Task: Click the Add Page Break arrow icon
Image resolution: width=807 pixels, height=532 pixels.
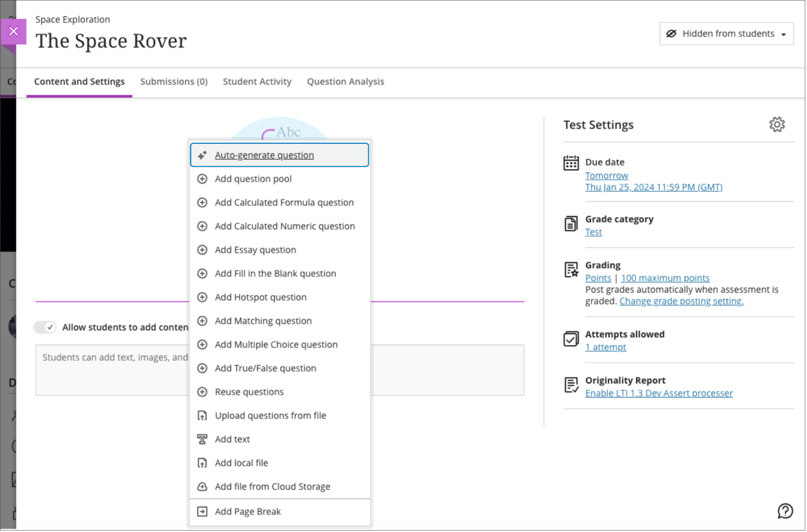Action: (202, 511)
